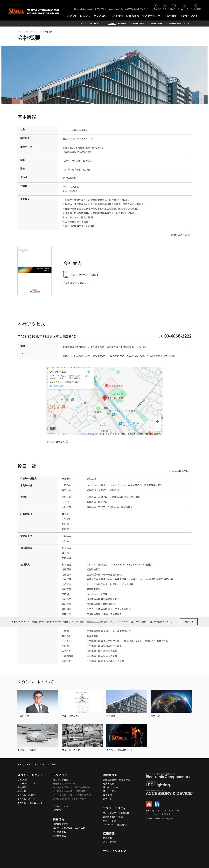Image resolution: width=209 pixels, height=868 pixels.
Task: Click the お問い合わせ contact icon
Action: pyautogui.click(x=174, y=7)
